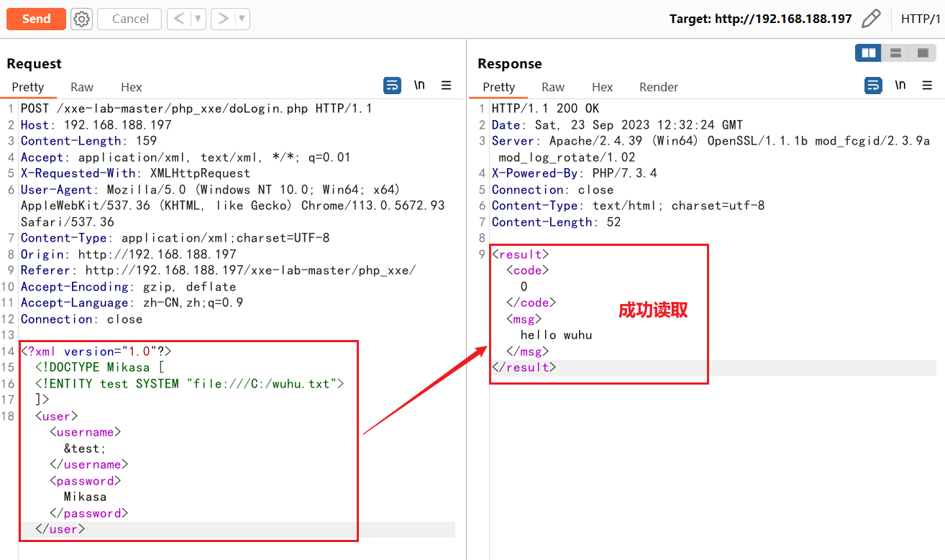The height and width of the screenshot is (560, 945).
Task: Click the <!ENTITY test SYSTEM file line
Action: click(189, 384)
